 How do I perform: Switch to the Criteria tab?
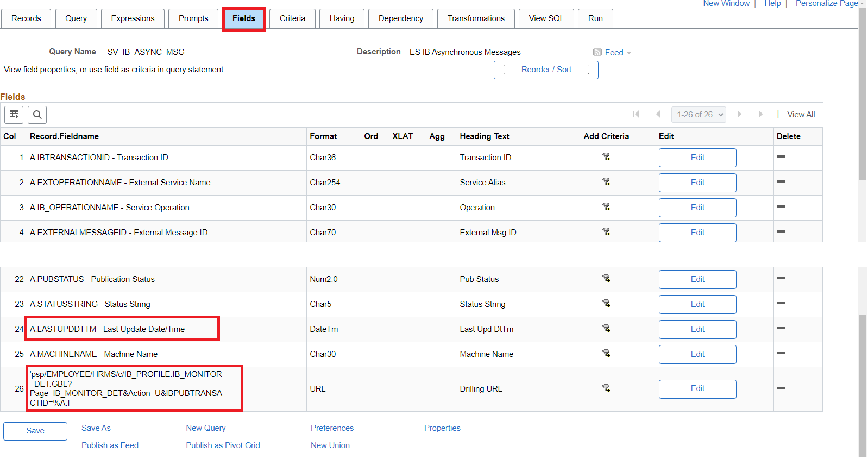coord(292,18)
